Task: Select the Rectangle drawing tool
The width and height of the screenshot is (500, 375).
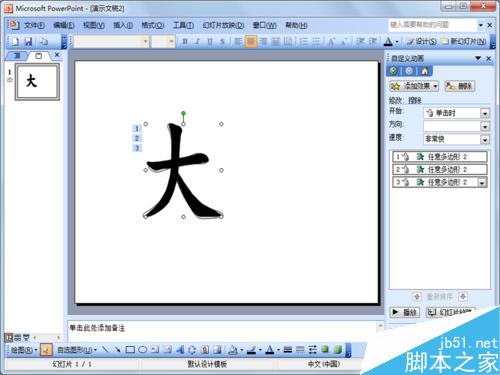Action: point(130,350)
